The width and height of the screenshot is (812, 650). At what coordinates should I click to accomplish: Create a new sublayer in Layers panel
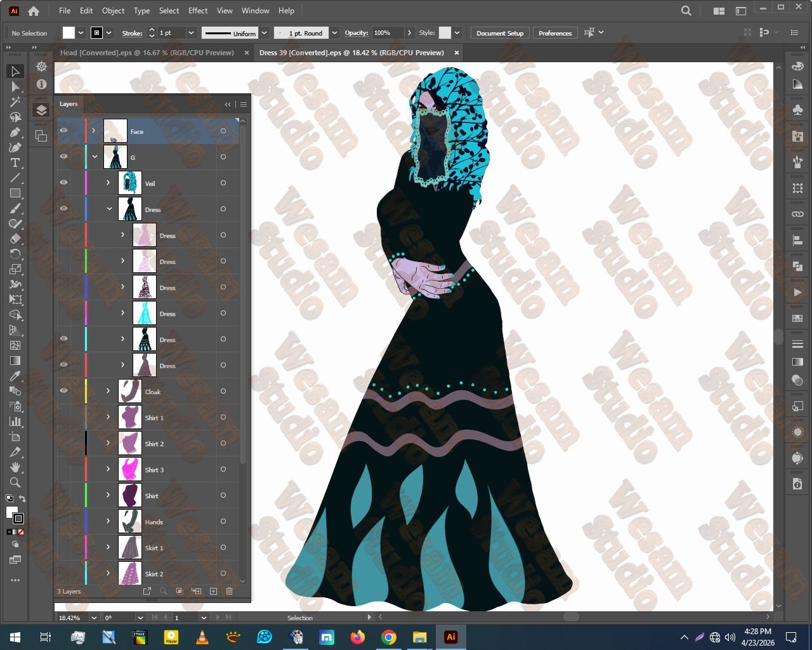[x=197, y=591]
